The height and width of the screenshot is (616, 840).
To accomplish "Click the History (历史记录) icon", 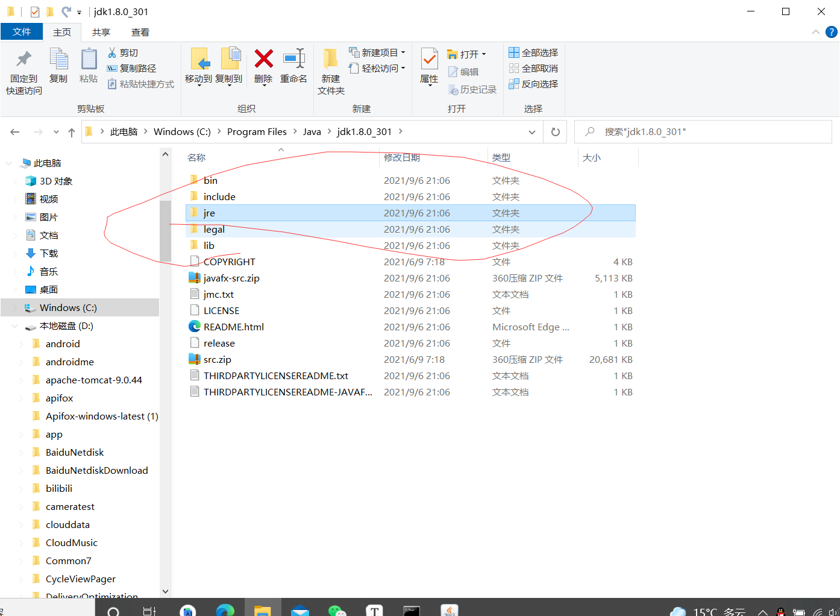I will point(454,90).
